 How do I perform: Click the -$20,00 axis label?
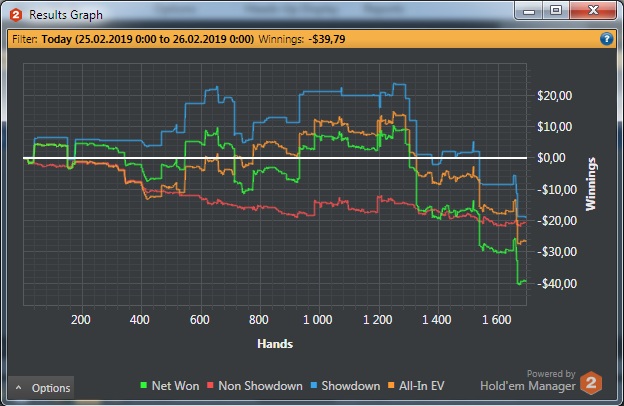557,221
